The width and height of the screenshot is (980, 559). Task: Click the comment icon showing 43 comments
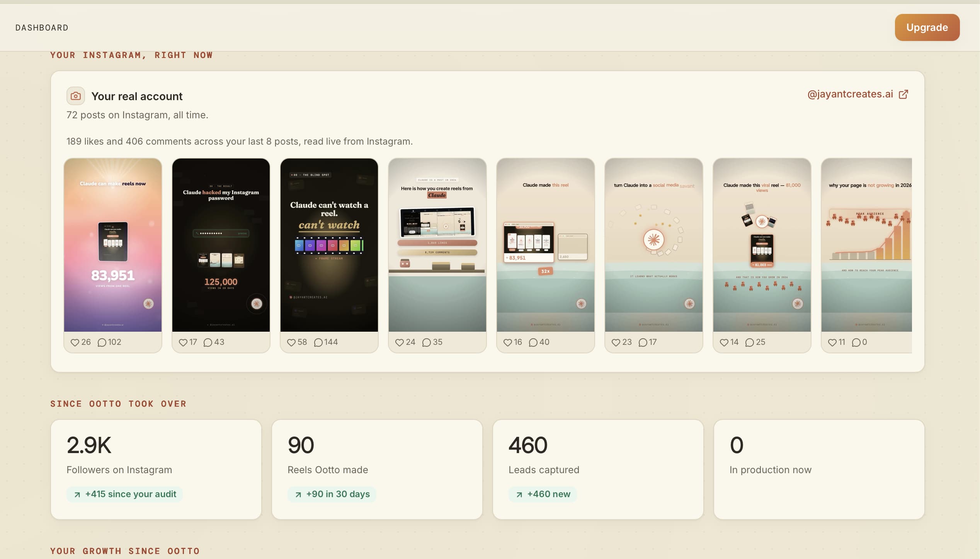(208, 343)
